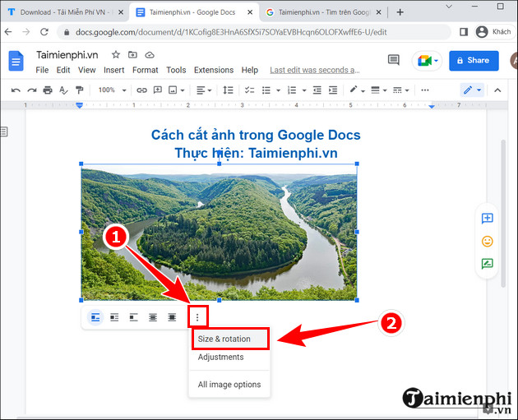Click the Print icon
The height and width of the screenshot is (420, 518).
click(48, 90)
